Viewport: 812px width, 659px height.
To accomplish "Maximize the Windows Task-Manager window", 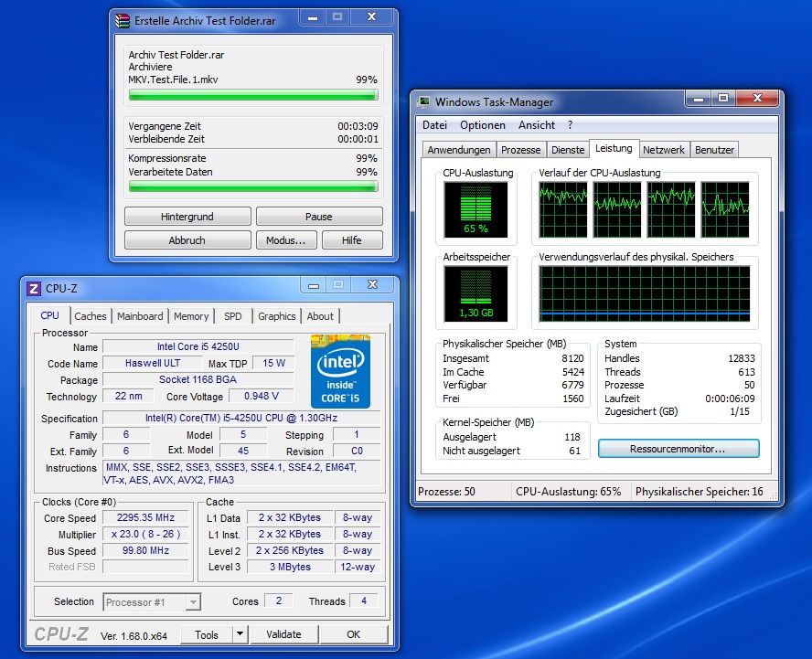I will point(723,97).
